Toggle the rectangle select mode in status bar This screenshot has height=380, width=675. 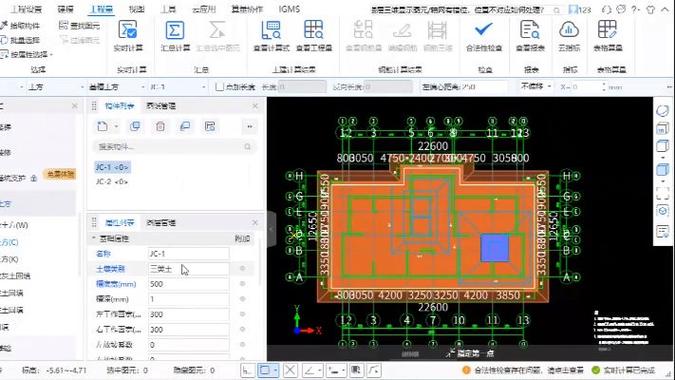[x=267, y=370]
